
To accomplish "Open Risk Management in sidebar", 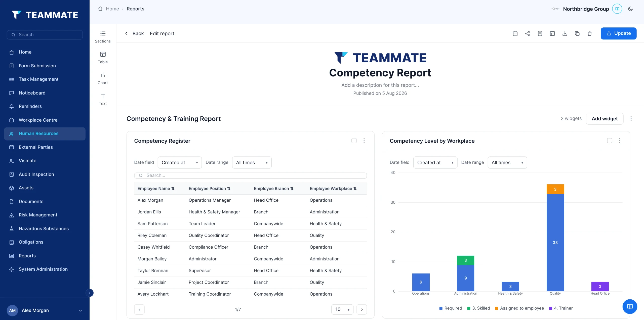I will pyautogui.click(x=45, y=215).
